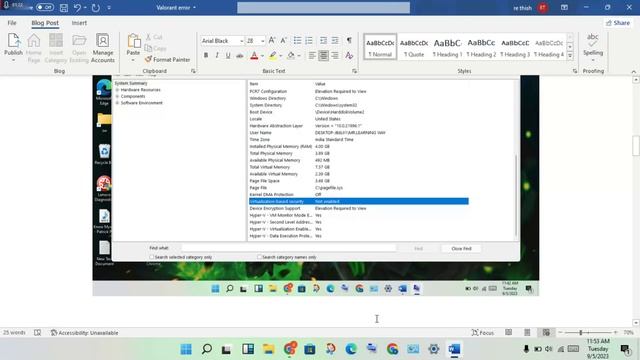The width and height of the screenshot is (640, 360).
Task: Align text to the right
Action: pyautogui.click(x=335, y=55)
